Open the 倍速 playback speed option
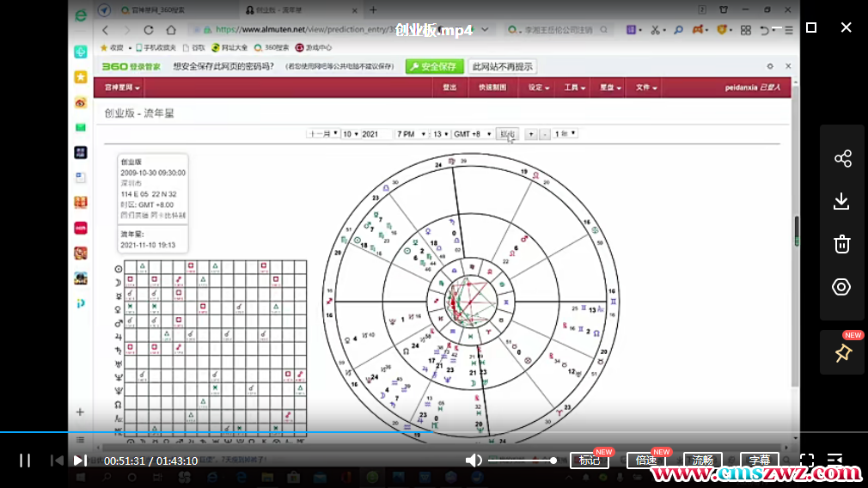 (x=645, y=461)
